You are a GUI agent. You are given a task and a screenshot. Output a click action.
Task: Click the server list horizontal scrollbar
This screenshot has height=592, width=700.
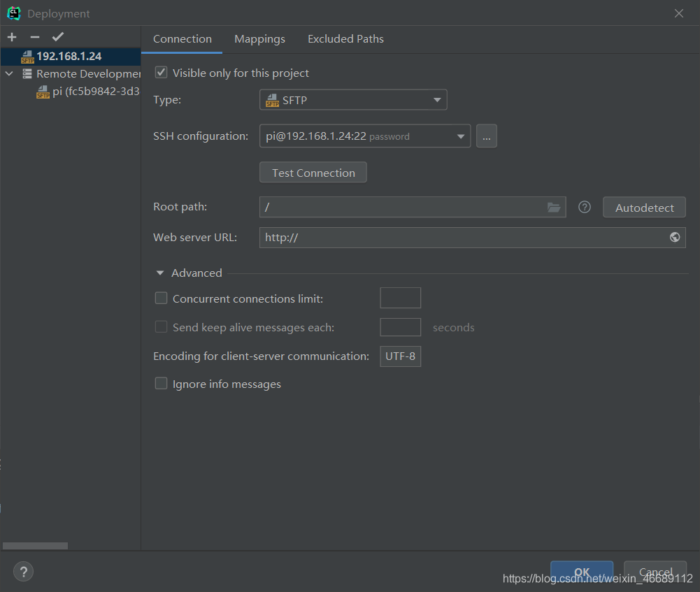click(x=35, y=546)
